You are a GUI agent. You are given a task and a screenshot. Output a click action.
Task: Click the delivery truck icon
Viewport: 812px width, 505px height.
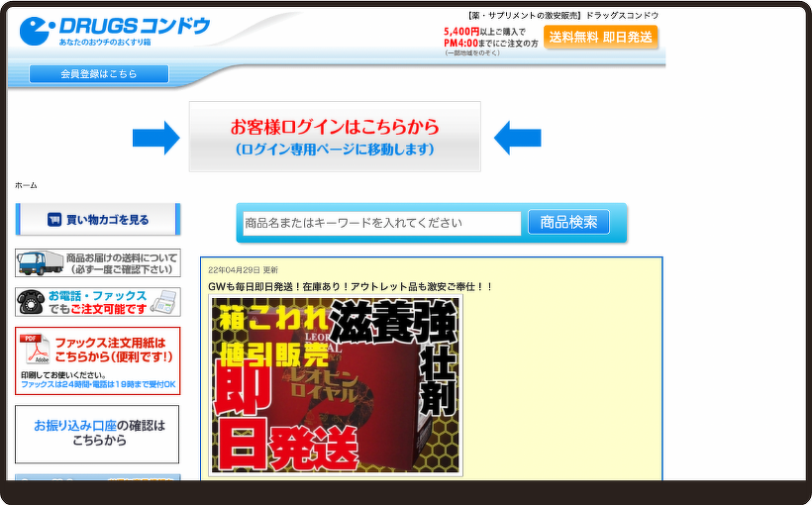pyautogui.click(x=40, y=262)
